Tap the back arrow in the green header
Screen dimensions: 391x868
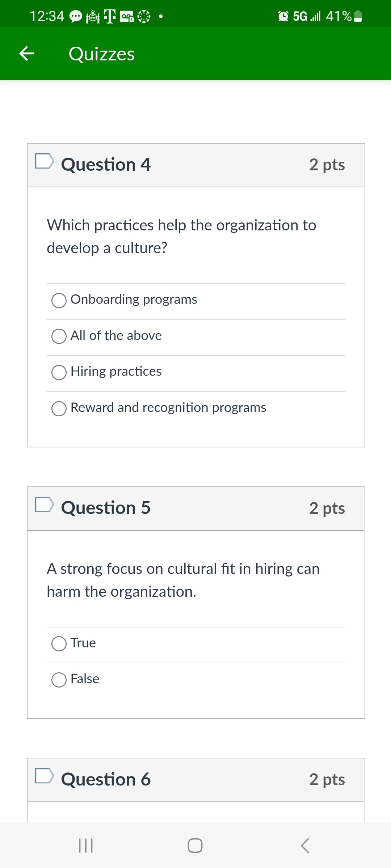(x=28, y=53)
